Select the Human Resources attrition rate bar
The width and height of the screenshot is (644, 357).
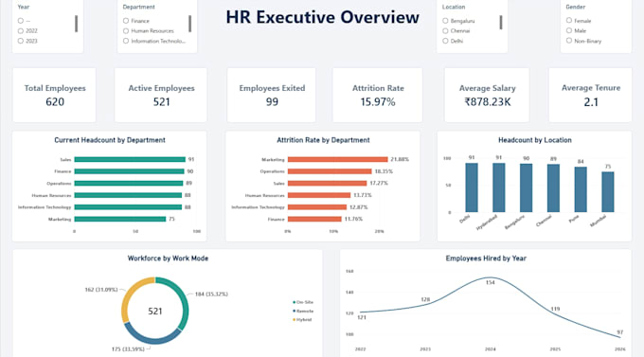pos(319,195)
